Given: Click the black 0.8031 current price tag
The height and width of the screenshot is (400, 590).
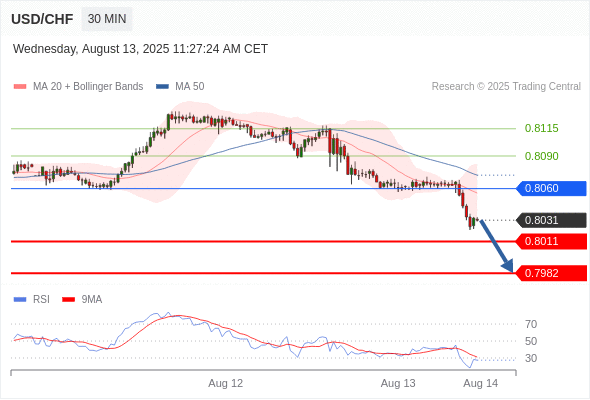Looking at the screenshot, I should (551, 220).
